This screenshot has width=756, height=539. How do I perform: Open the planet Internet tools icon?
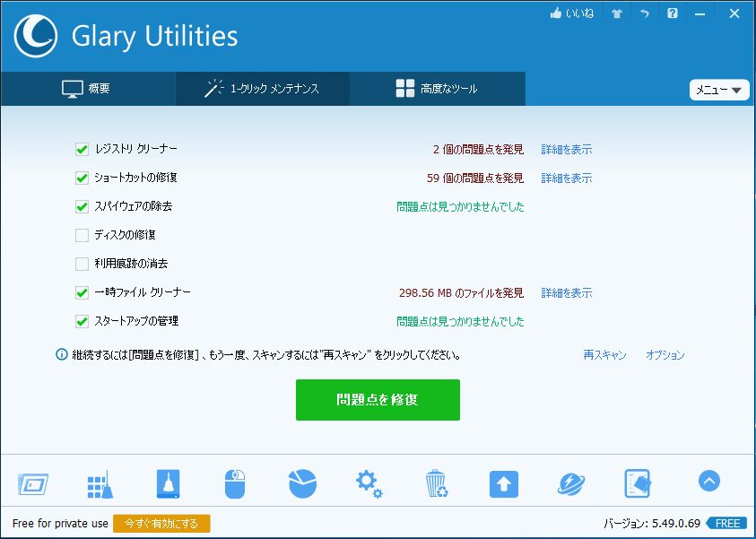pos(570,482)
